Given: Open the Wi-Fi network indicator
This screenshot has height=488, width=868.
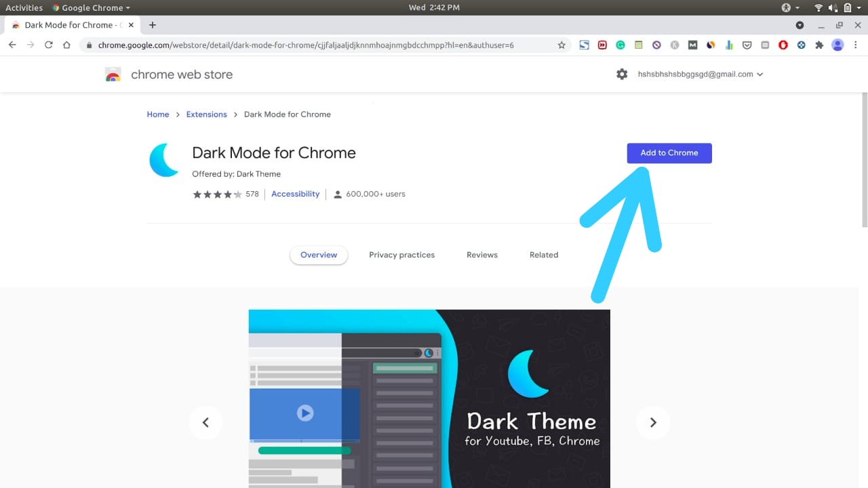Looking at the screenshot, I should [x=818, y=7].
